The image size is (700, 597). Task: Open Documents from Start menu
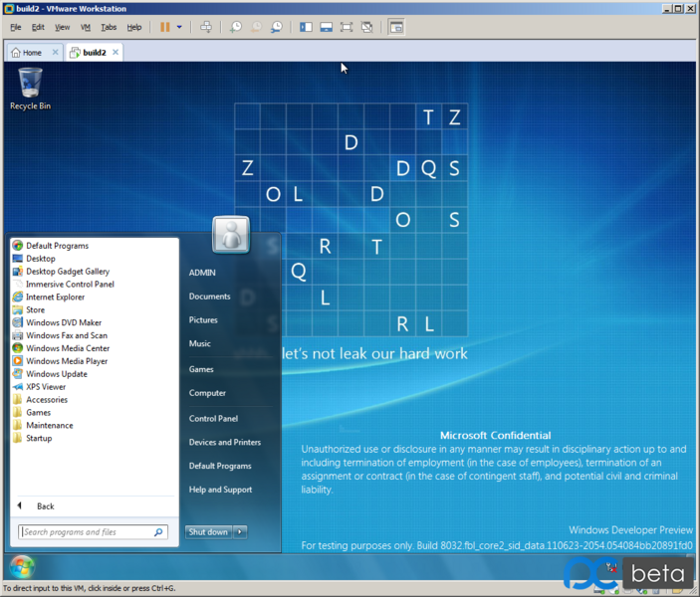(209, 297)
